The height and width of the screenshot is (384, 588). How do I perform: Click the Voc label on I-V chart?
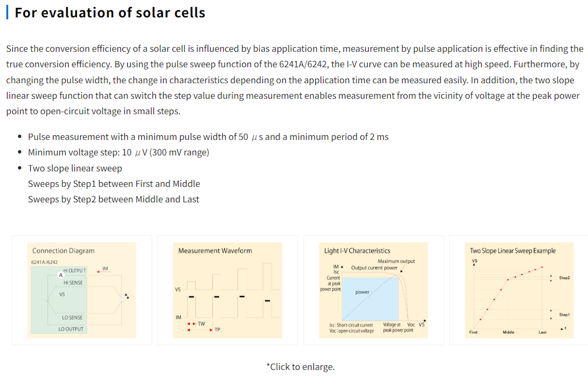(x=411, y=325)
